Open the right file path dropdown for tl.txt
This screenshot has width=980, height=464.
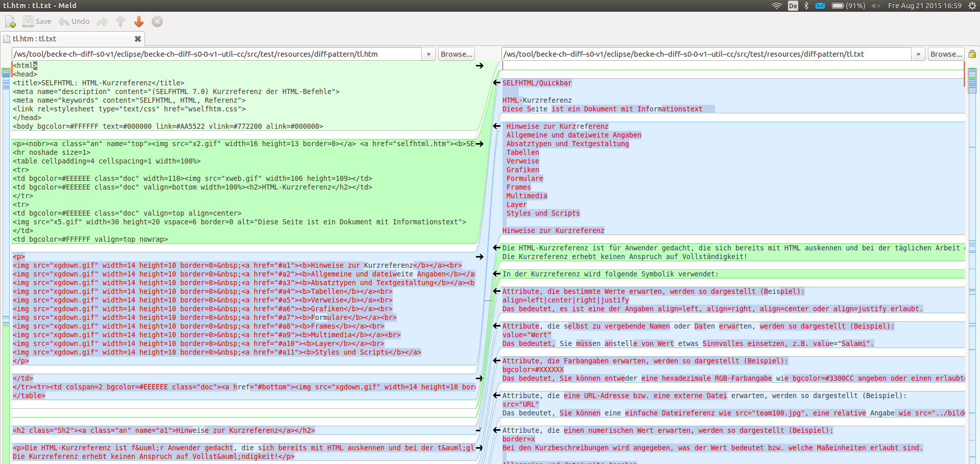point(918,54)
